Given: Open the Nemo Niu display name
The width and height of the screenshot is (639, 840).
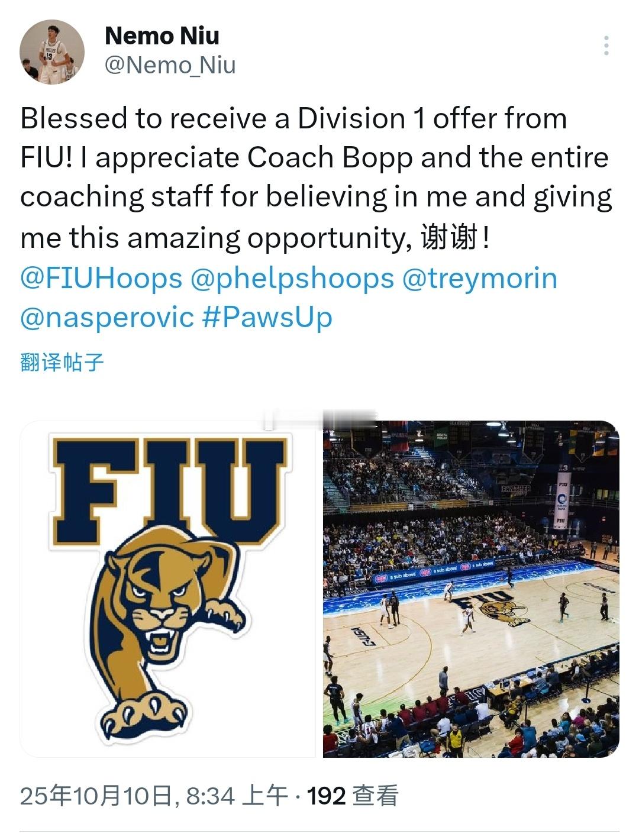Looking at the screenshot, I should click(162, 35).
